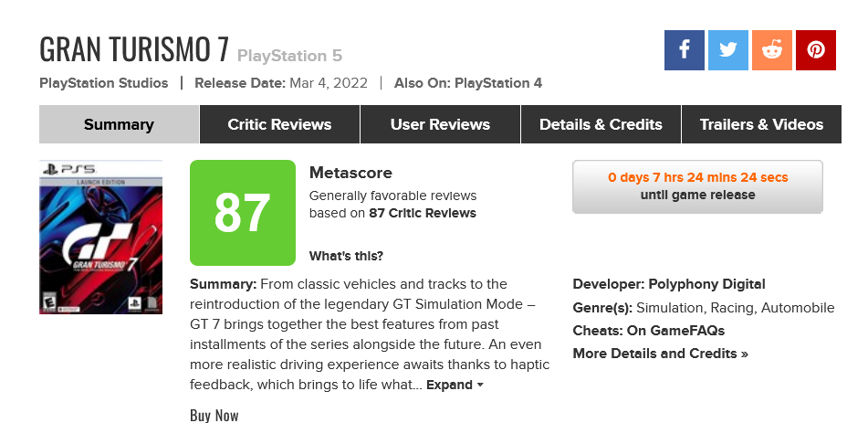The image size is (868, 423).
Task: Share via the Reddit icon
Action: (771, 50)
